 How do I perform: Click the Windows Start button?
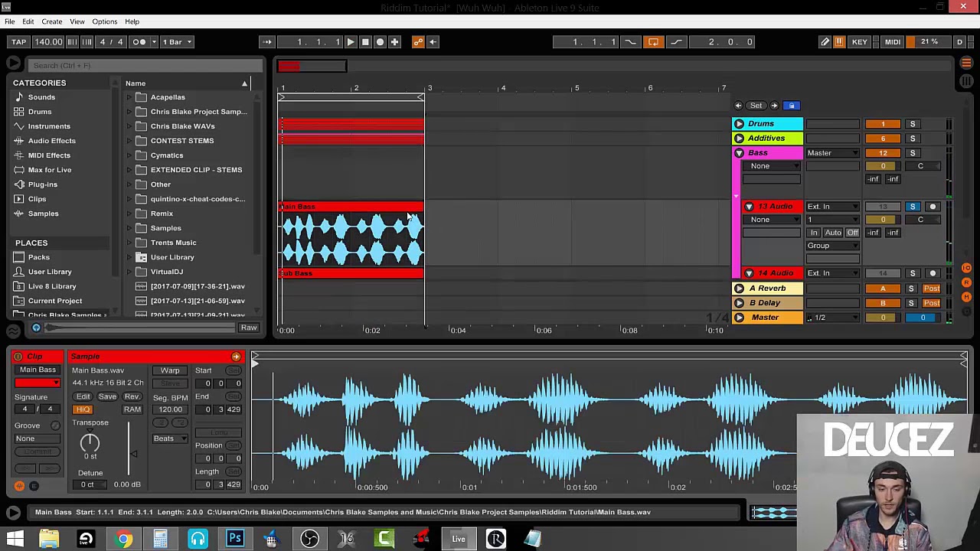[15, 539]
